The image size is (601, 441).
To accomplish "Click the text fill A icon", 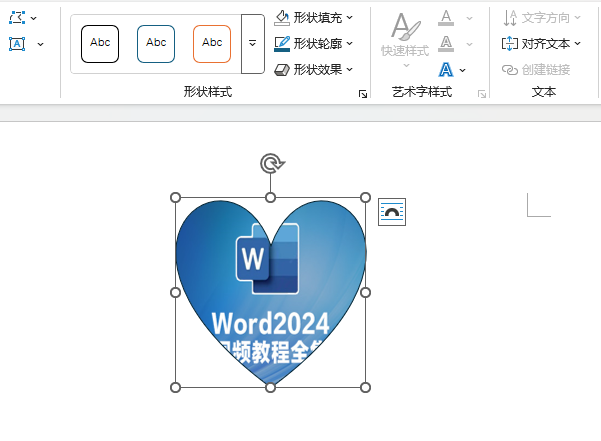I will [x=446, y=18].
